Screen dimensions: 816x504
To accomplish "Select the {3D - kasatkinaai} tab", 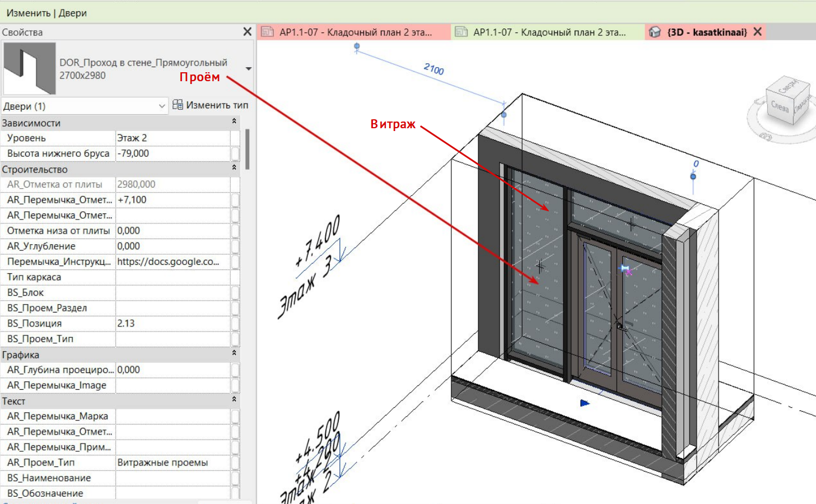I will (x=707, y=32).
